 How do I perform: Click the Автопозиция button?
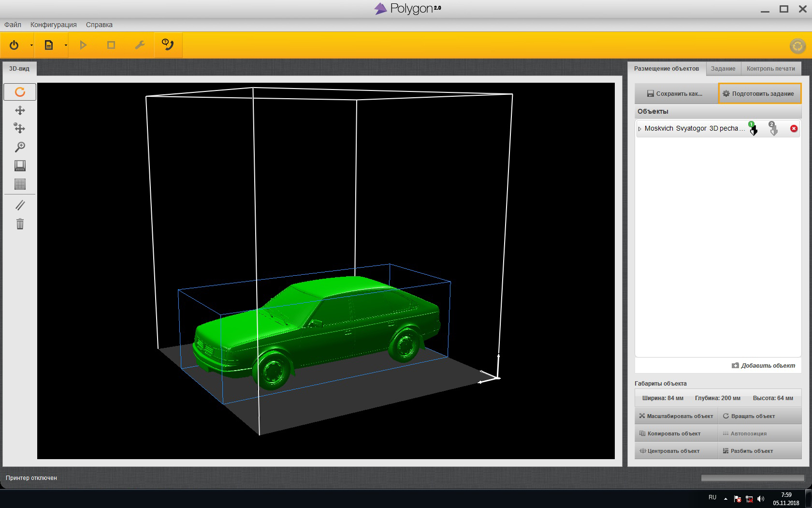coord(759,433)
